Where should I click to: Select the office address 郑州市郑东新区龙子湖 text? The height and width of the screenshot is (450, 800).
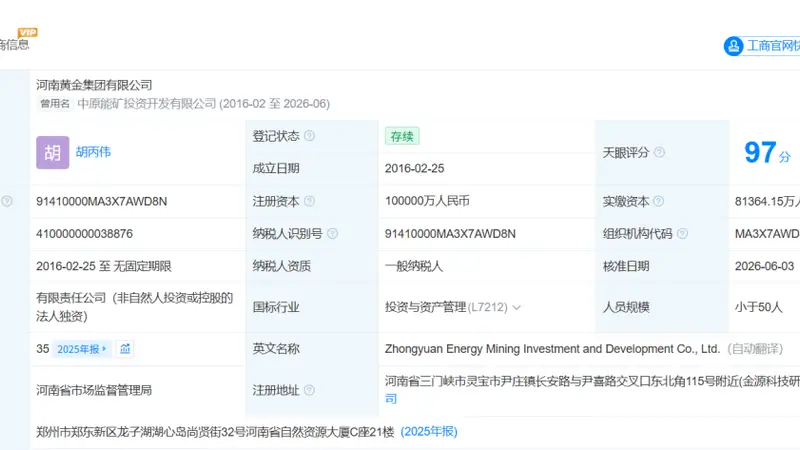[x=215, y=432]
